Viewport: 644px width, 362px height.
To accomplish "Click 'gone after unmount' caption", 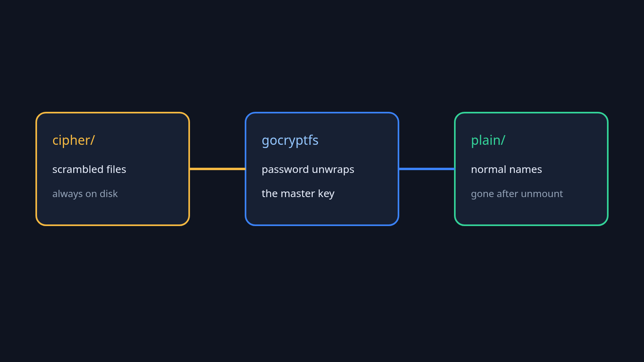I will click(x=517, y=194).
